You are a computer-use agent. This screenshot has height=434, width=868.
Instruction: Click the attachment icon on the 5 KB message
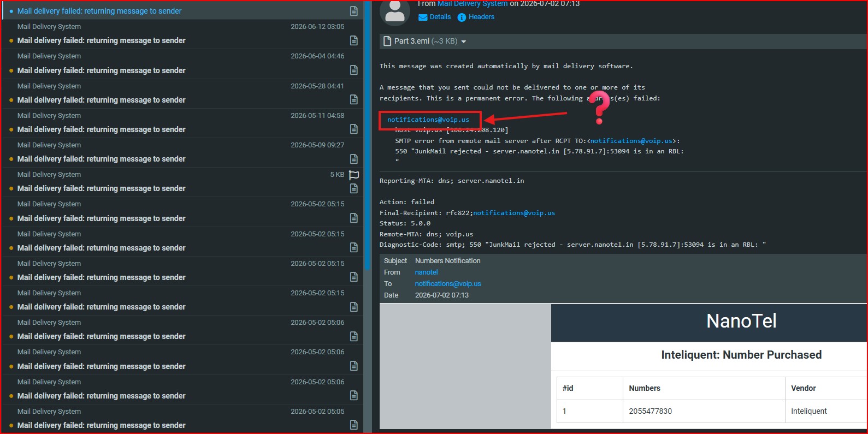tap(354, 188)
